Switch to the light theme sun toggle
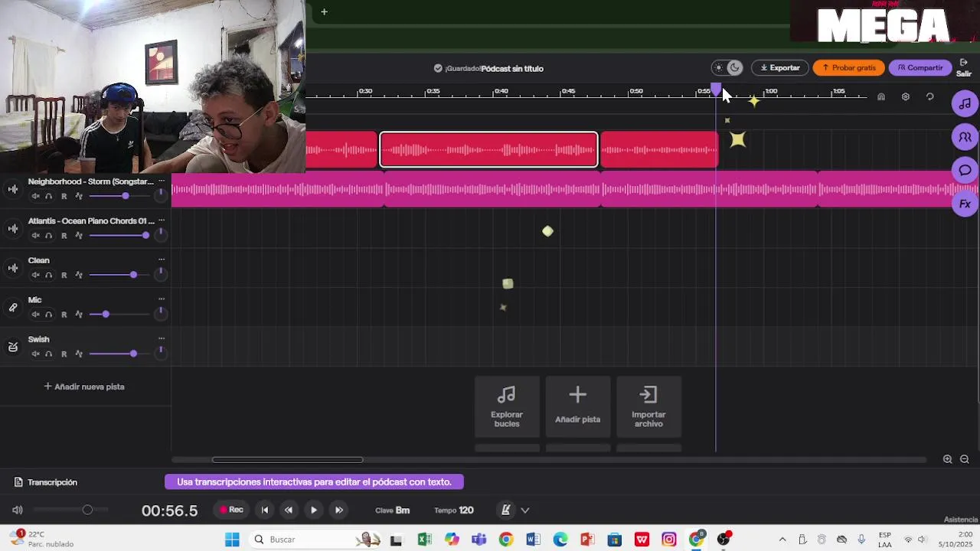980x551 pixels. [718, 68]
